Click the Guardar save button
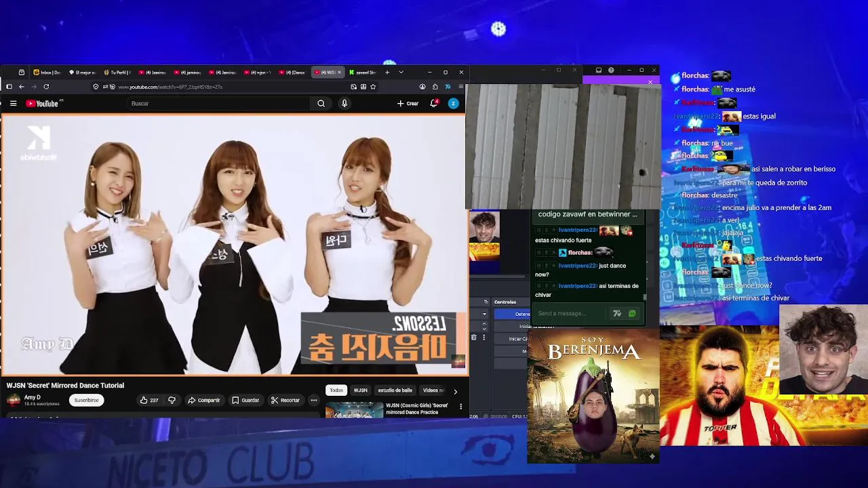 tap(245, 401)
